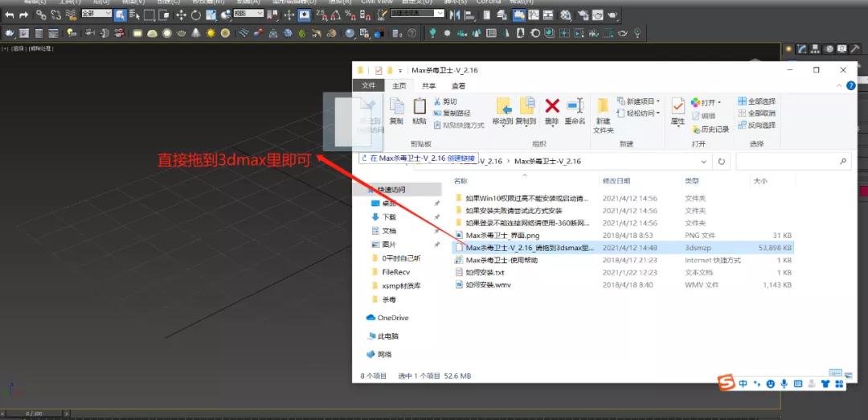Click the 重命名 button in the ribbon
Image resolution: width=868 pixels, height=420 pixels.
(575, 111)
